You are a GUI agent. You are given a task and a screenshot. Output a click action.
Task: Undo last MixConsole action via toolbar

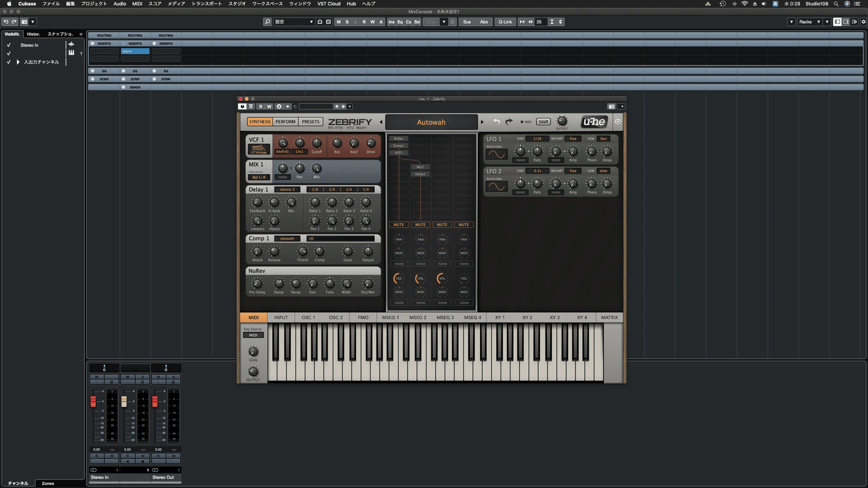[6, 22]
